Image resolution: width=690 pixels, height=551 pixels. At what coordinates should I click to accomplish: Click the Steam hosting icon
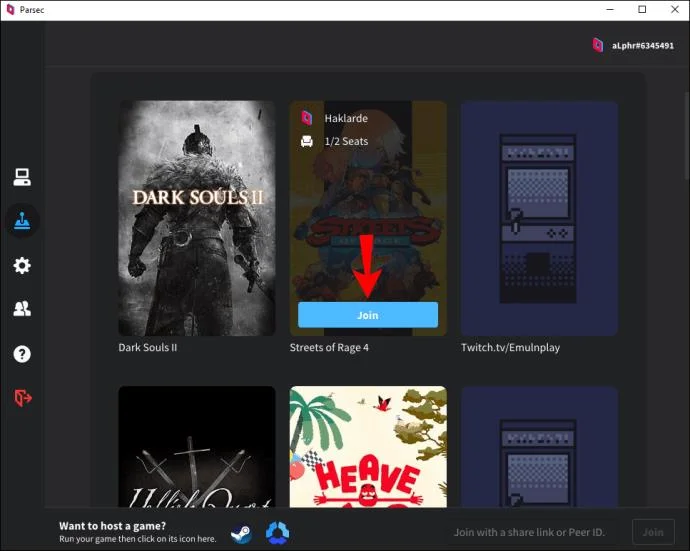242,533
